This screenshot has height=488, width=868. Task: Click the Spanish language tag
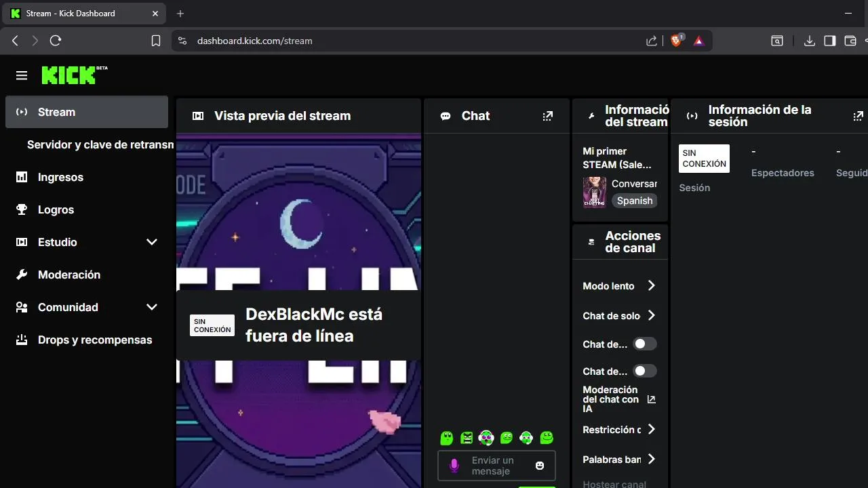635,201
